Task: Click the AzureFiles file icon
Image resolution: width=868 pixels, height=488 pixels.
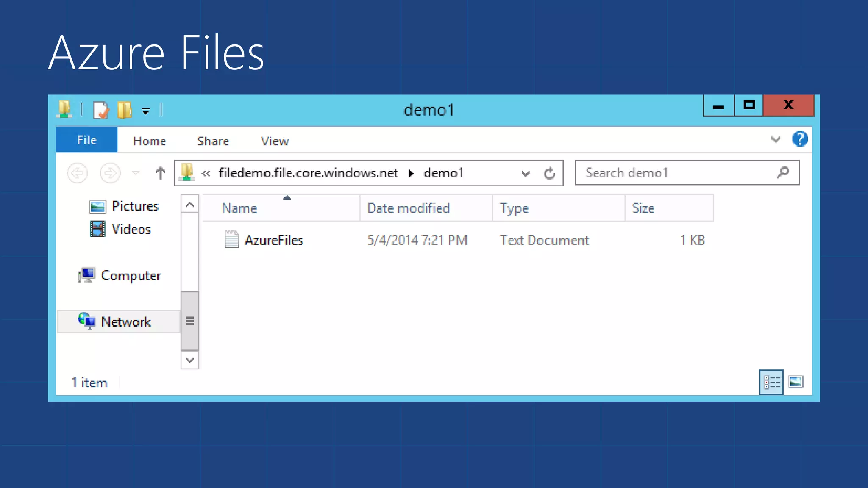Action: tap(231, 239)
